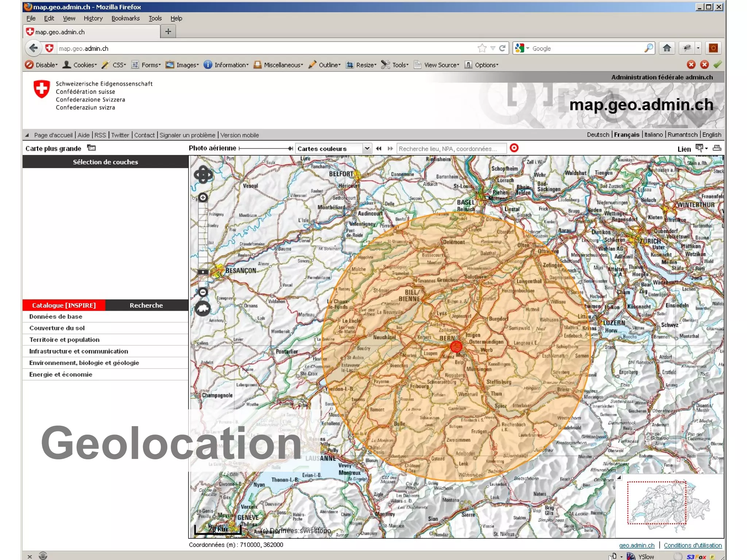Expand Infrastructure et communication category
This screenshot has height=560, width=747.
pos(105,351)
